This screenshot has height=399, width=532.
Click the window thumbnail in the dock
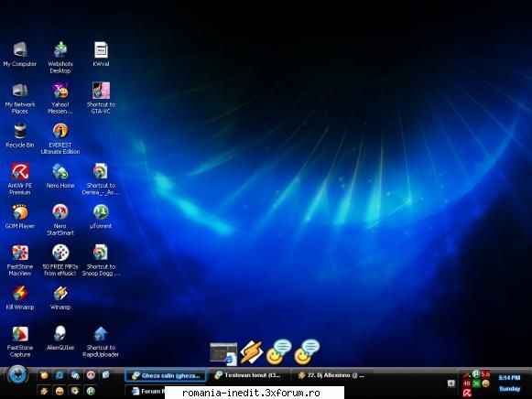pyautogui.click(x=223, y=354)
